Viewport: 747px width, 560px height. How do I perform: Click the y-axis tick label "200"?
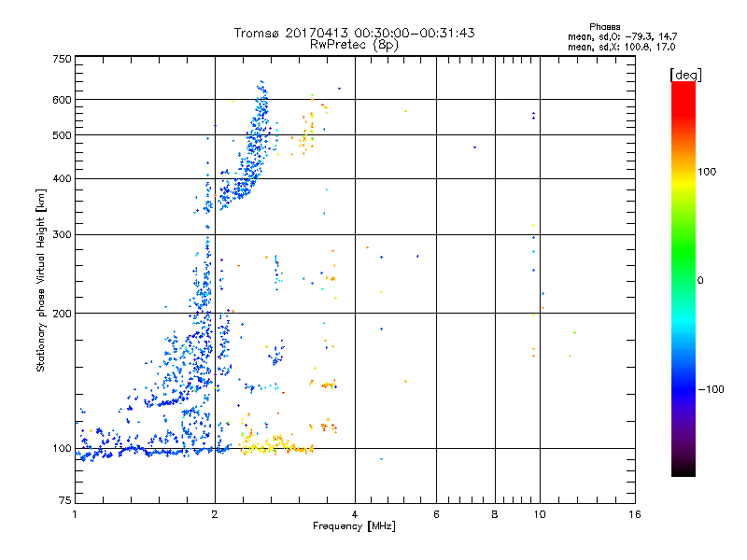pos(62,314)
